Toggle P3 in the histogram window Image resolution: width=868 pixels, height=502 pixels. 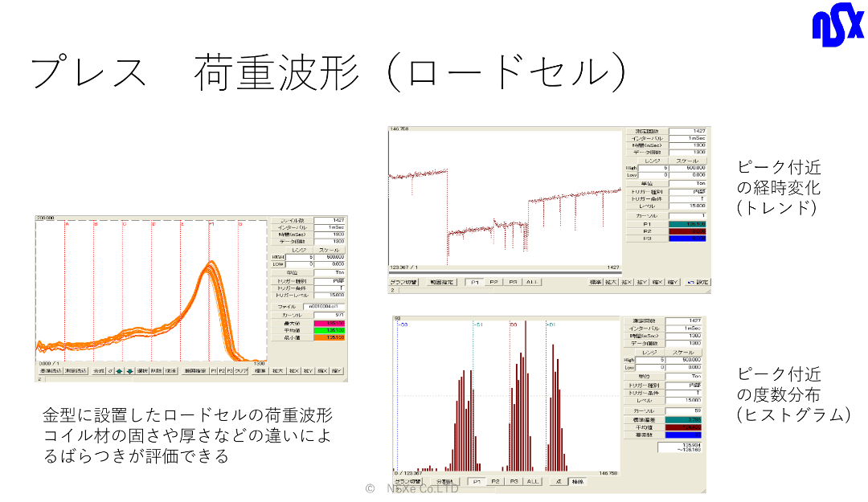pos(514,482)
